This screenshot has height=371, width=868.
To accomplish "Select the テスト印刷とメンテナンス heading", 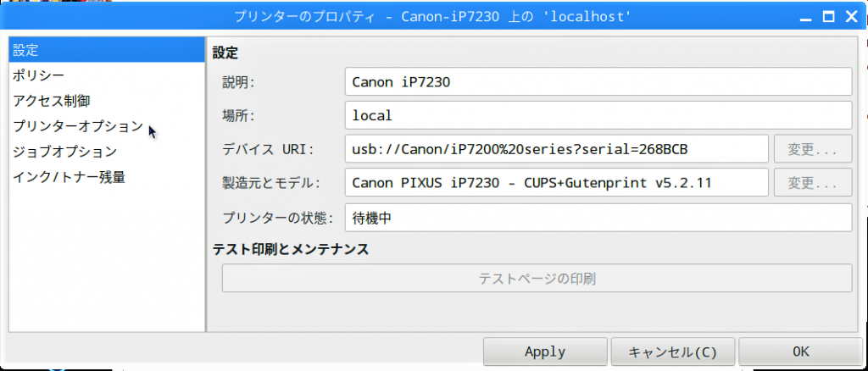I will pos(291,249).
